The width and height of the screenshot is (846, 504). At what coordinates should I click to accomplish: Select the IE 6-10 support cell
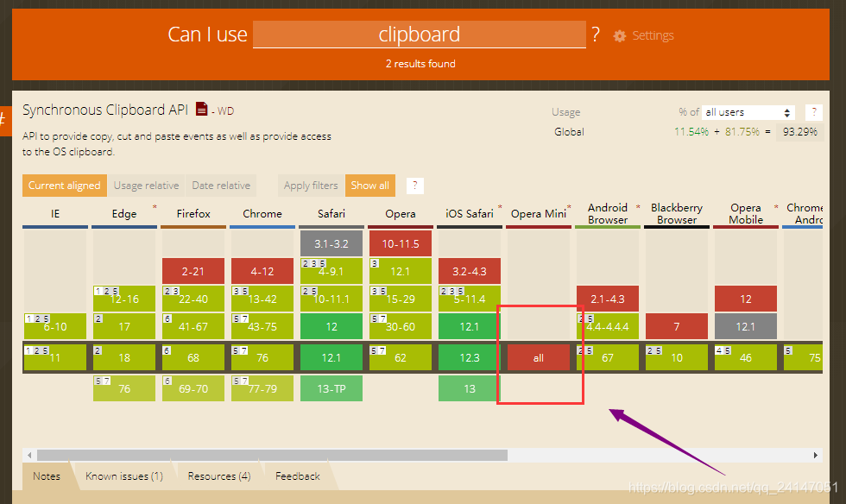(55, 326)
